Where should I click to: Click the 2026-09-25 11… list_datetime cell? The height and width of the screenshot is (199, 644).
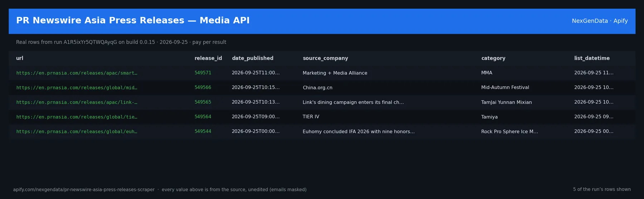pyautogui.click(x=594, y=73)
